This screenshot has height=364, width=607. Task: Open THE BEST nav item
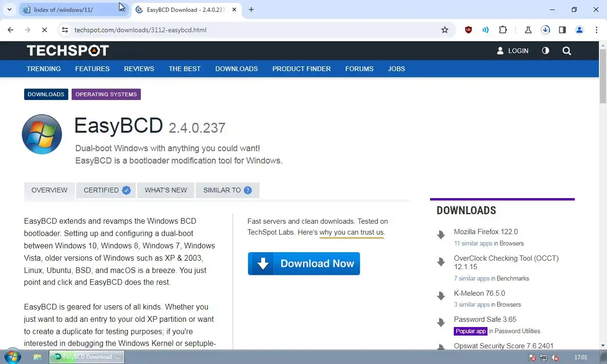point(184,69)
